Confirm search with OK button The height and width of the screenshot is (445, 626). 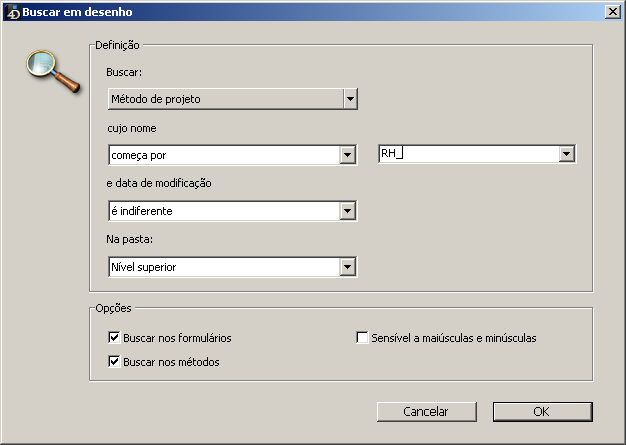(542, 411)
